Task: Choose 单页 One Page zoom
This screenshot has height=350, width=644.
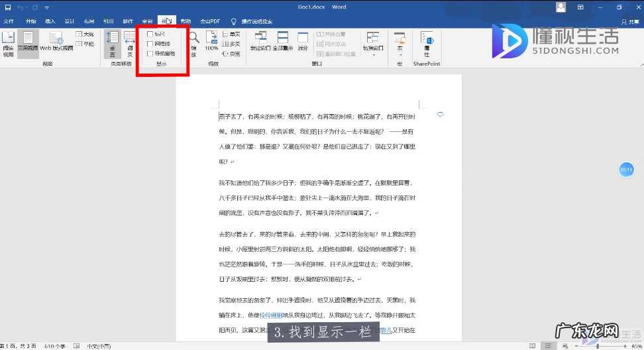Action: (232, 34)
